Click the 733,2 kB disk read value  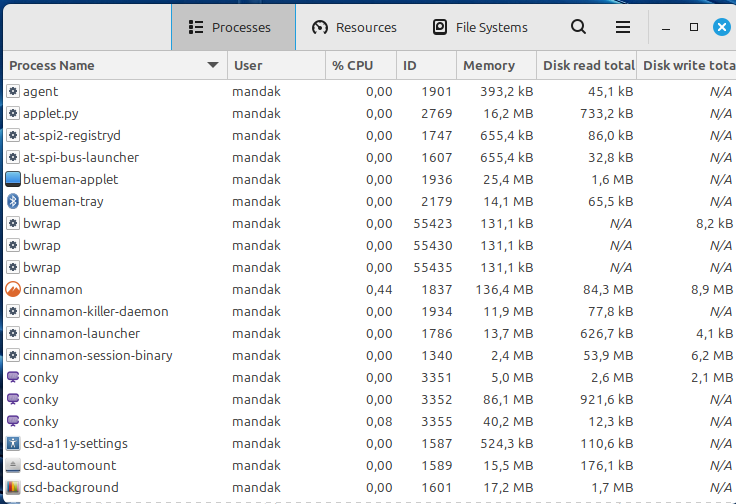[606, 113]
